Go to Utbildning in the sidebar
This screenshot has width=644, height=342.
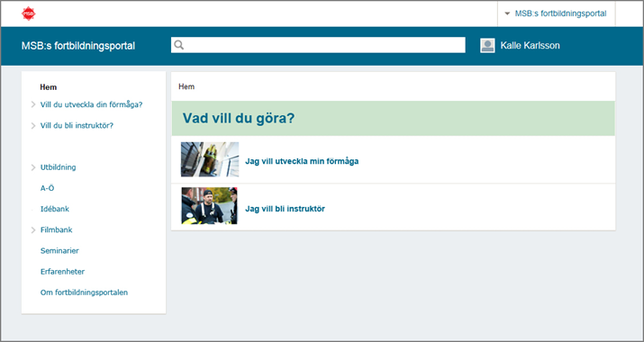(x=58, y=167)
